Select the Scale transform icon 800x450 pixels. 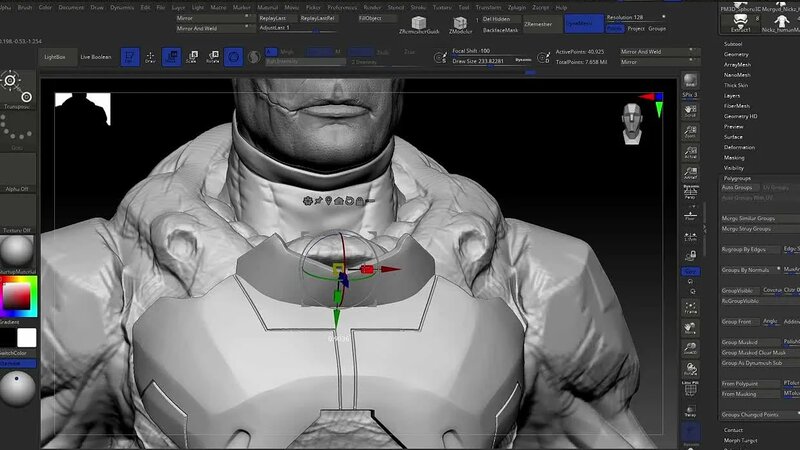(192, 57)
